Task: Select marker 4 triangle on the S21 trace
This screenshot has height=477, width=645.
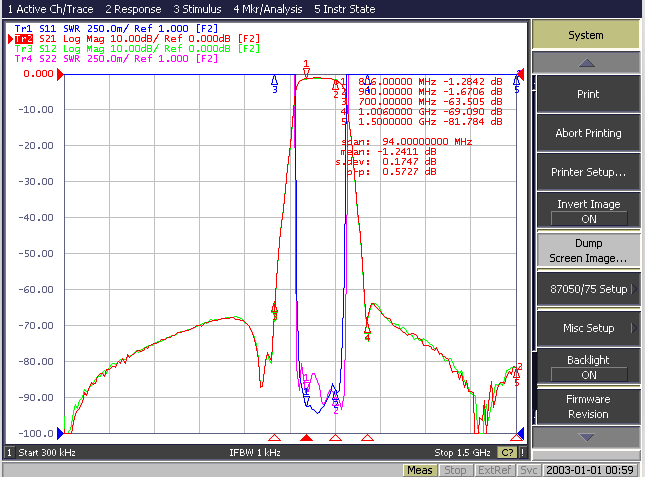Action: pos(367,328)
